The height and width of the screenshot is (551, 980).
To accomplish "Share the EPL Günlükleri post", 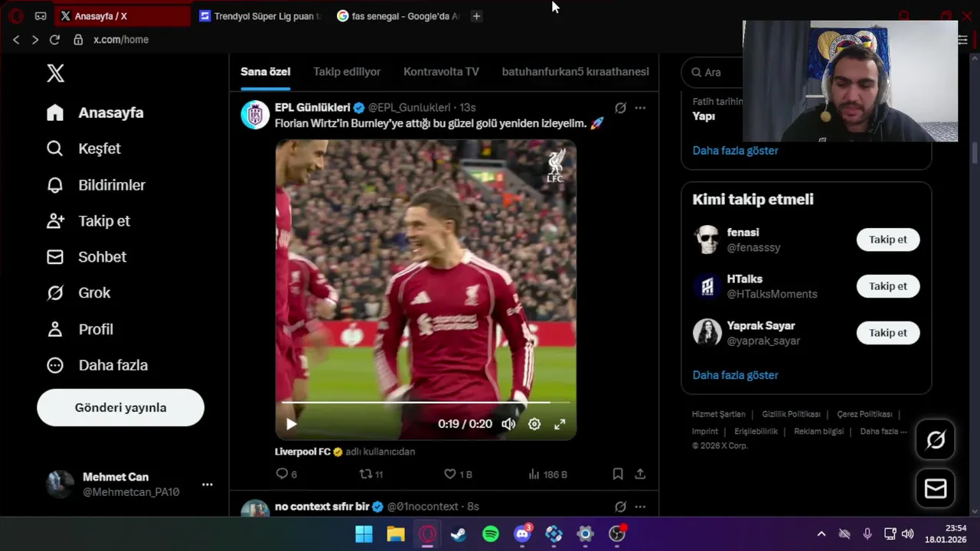I will pos(640,474).
